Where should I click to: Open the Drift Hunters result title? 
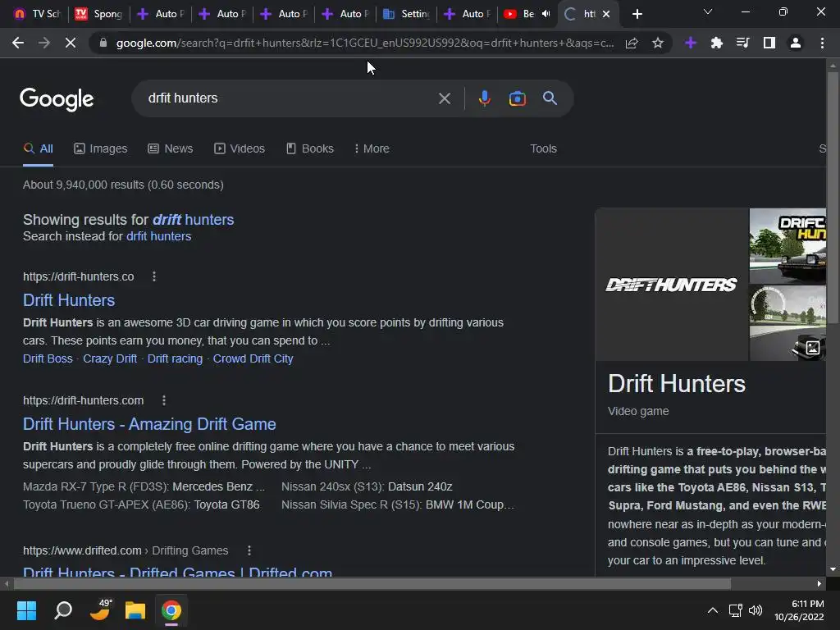69,300
